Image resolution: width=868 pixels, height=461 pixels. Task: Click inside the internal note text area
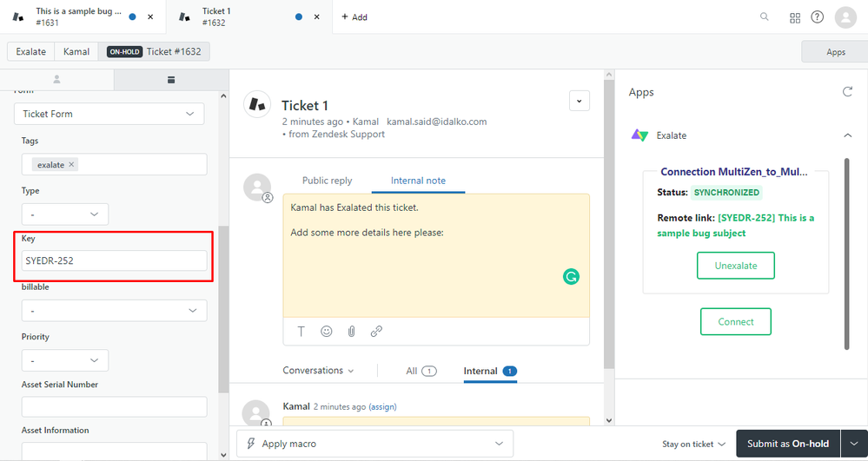click(x=435, y=255)
